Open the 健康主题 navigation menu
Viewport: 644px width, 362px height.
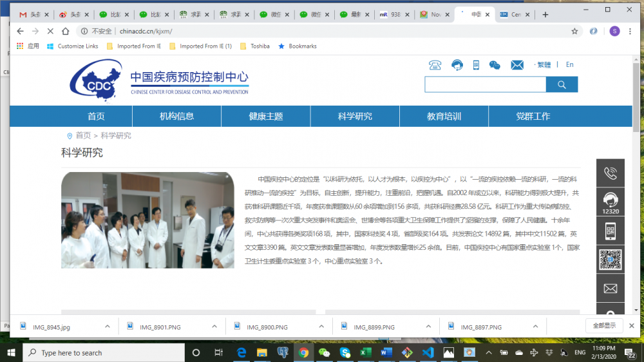pos(266,117)
